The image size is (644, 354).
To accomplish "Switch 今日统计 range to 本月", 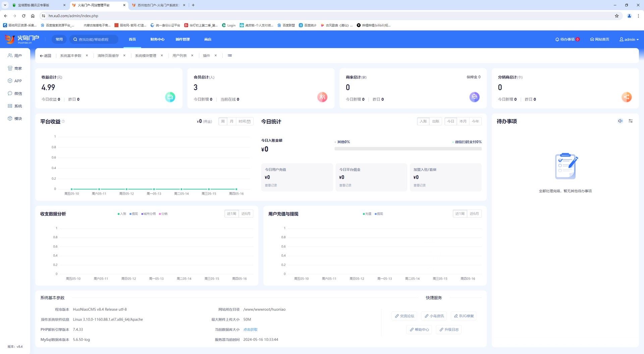I will coord(463,121).
